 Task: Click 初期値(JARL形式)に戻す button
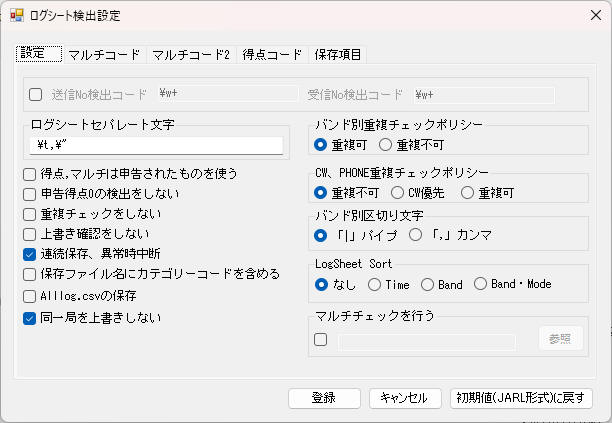tap(521, 398)
